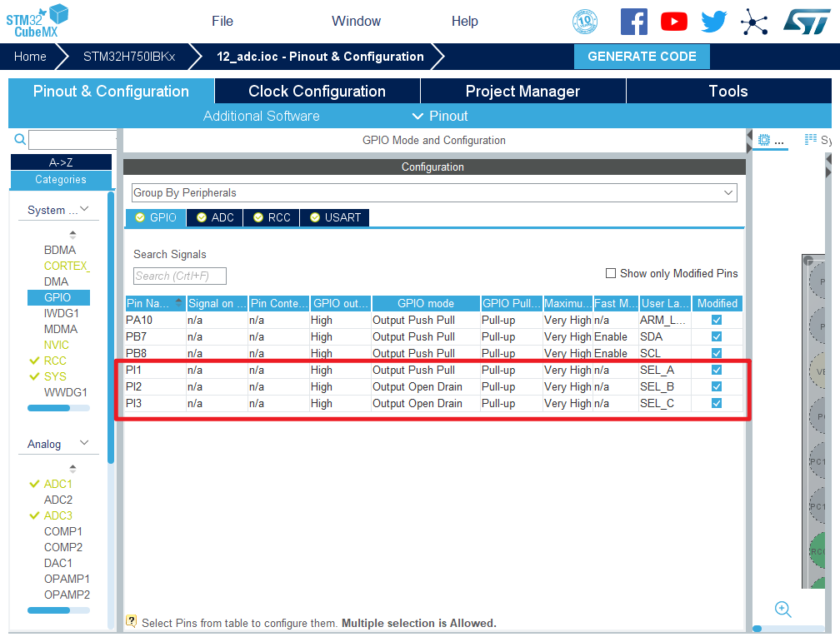Click the zoom-in magnifier icon
The width and height of the screenshot is (840, 642).
coord(782,610)
